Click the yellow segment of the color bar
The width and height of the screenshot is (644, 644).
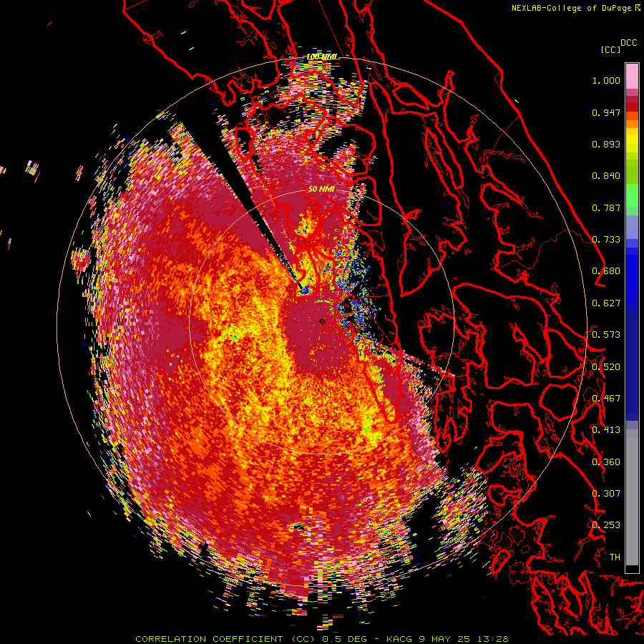click(632, 140)
